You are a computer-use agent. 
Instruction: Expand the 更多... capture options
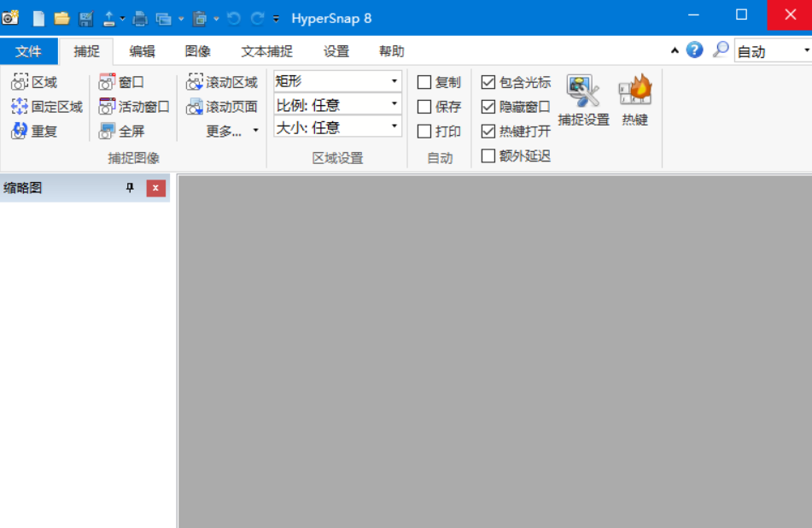pos(232,131)
